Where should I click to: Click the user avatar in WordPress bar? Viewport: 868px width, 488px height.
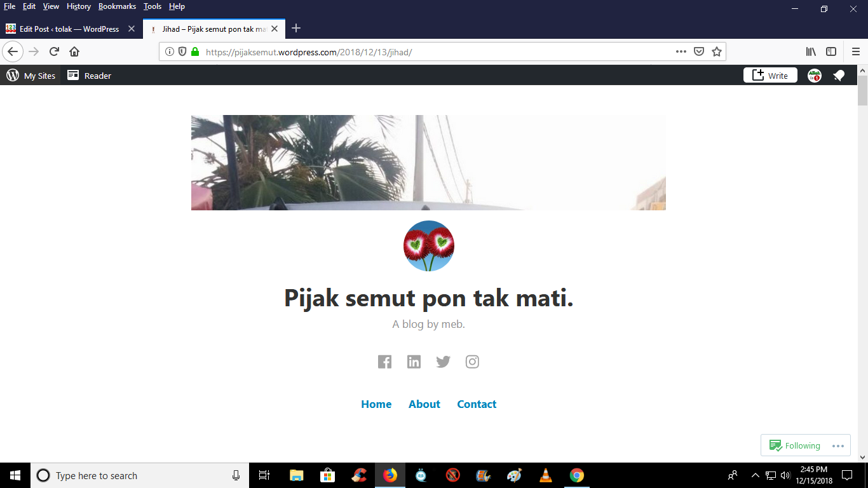coord(814,76)
